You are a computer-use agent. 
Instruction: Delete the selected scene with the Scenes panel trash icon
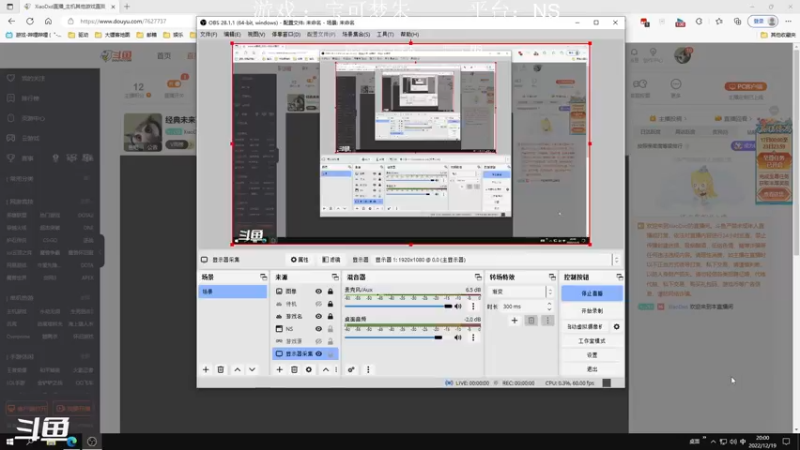click(x=220, y=369)
